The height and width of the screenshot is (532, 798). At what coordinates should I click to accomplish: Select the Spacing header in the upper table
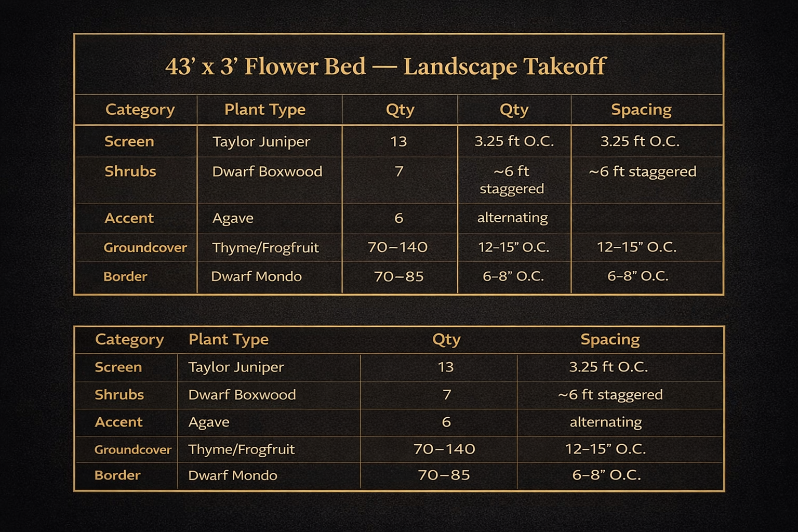tap(641, 110)
